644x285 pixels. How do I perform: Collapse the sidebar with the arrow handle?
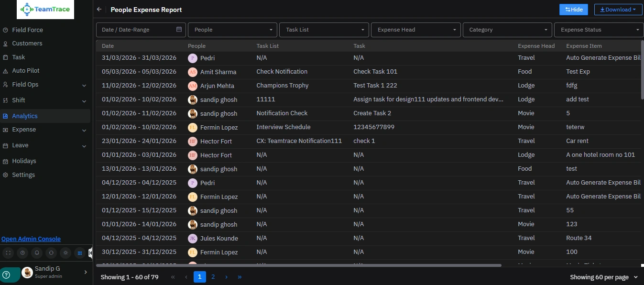[90, 253]
